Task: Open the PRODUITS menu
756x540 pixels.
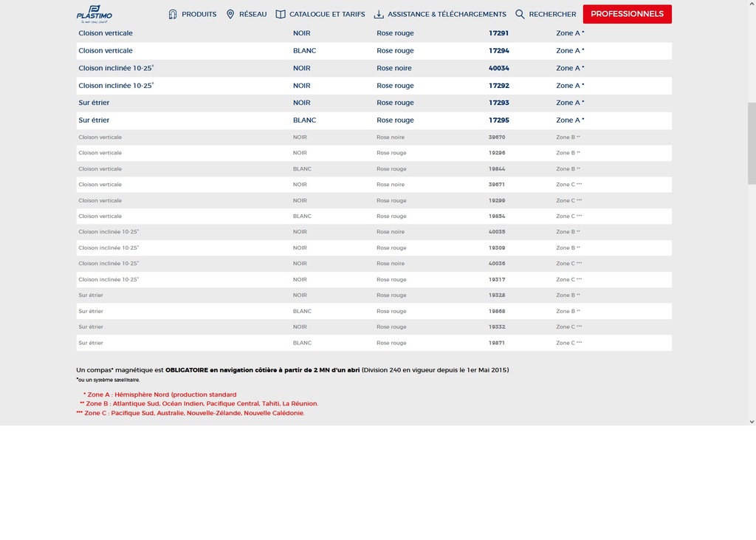Action: (199, 15)
